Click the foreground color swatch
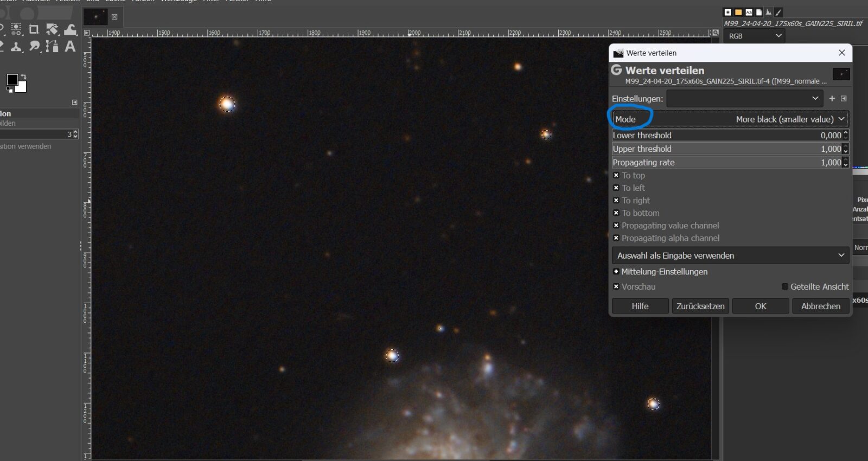The width and height of the screenshot is (868, 461). [11, 79]
